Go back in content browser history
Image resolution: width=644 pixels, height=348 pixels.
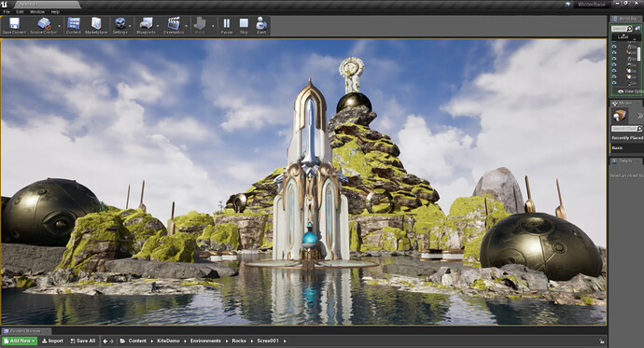[x=105, y=341]
